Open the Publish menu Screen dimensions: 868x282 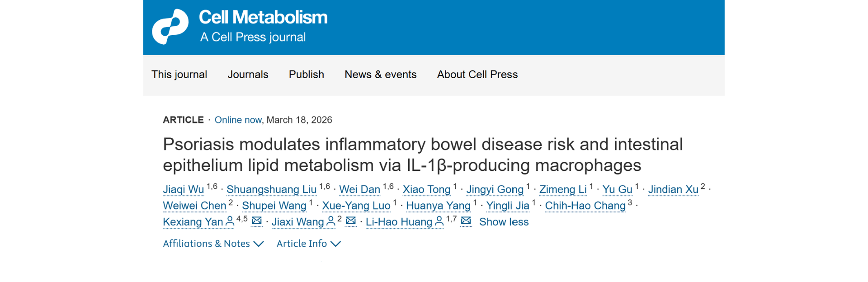tap(307, 75)
